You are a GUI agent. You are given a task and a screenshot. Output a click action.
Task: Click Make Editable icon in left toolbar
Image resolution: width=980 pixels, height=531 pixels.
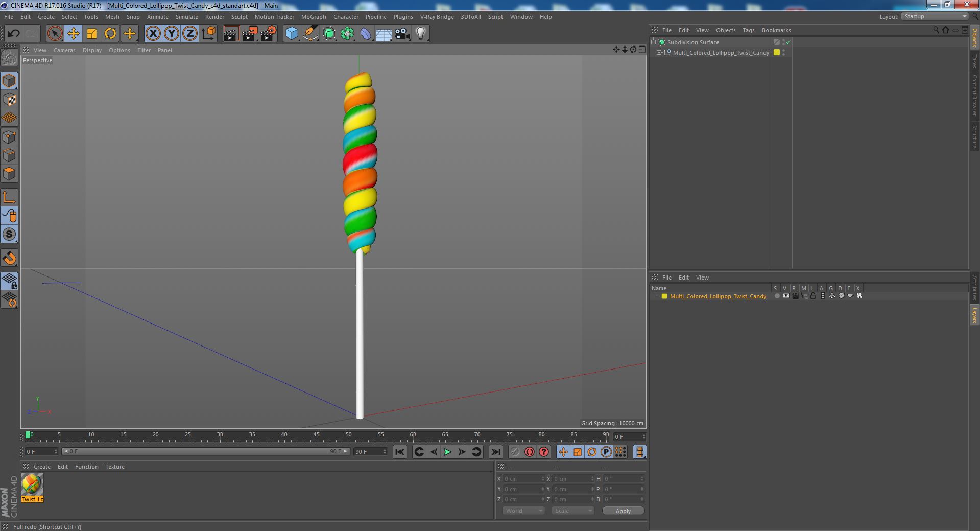(x=9, y=58)
